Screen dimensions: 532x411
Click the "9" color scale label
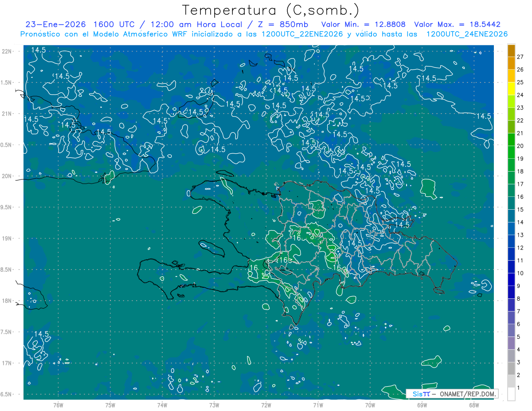519,286
